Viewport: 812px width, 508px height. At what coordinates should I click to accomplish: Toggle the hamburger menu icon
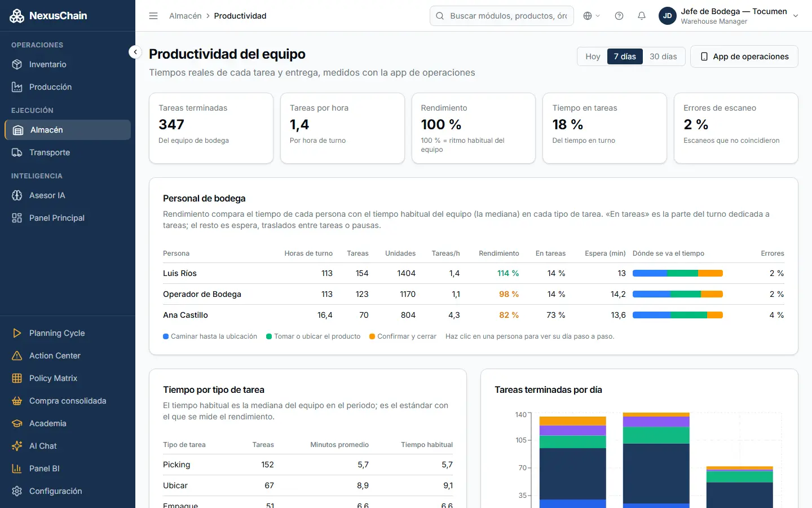tap(153, 16)
